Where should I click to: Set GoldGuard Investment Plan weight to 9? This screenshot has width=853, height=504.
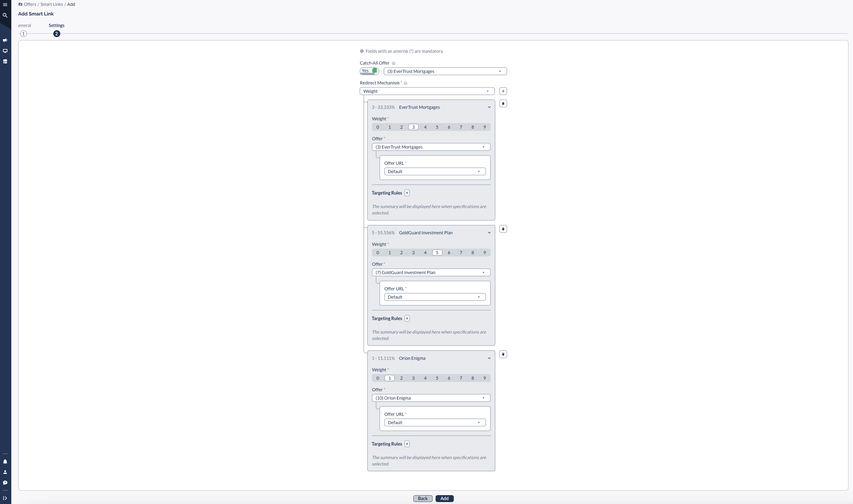click(485, 253)
